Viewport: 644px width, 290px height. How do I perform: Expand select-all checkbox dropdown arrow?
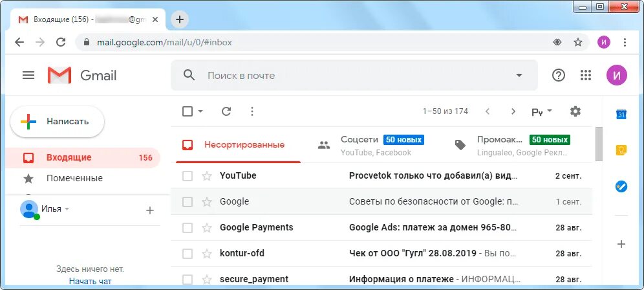tap(200, 111)
